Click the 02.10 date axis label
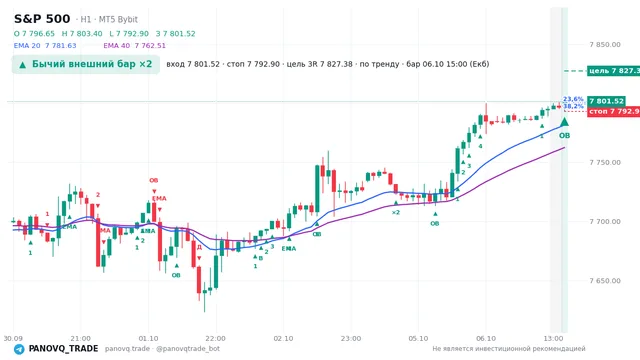 coord(283,338)
